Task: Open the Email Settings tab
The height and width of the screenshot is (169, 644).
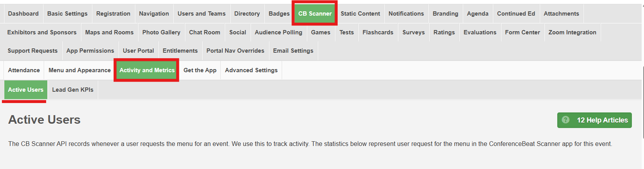Action: pyautogui.click(x=293, y=51)
